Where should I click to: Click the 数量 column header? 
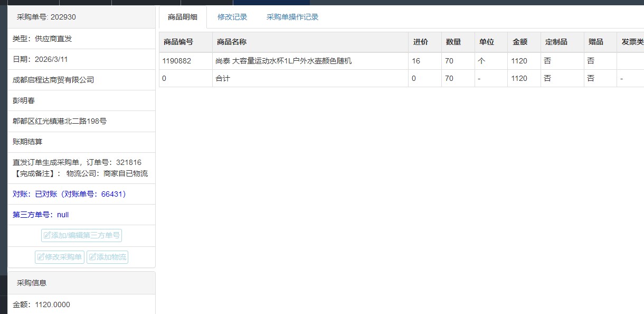[453, 42]
